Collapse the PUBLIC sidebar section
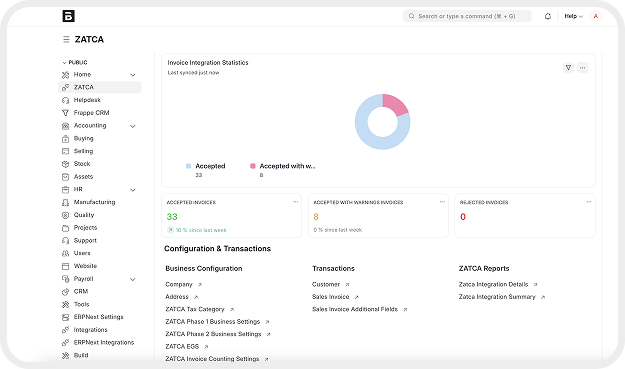 [x=75, y=63]
